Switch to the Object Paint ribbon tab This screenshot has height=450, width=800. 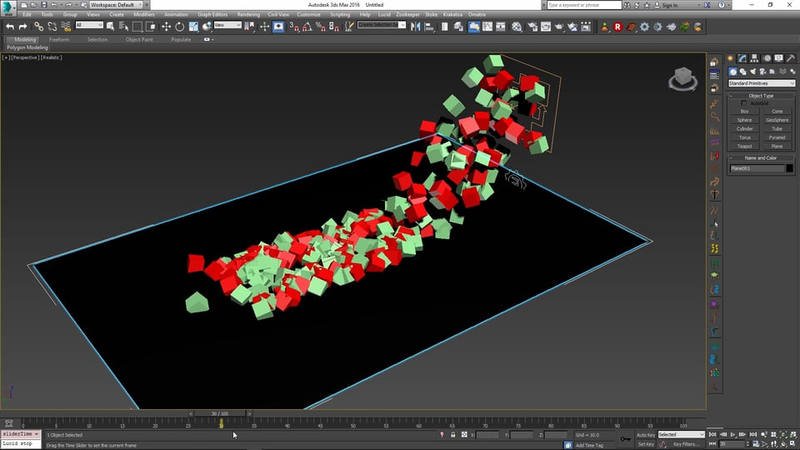click(138, 39)
